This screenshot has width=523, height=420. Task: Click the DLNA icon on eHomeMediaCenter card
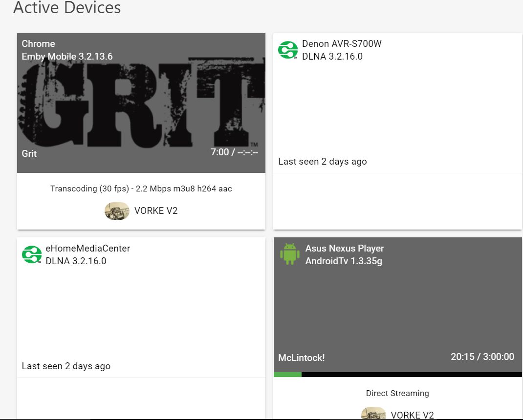(32, 254)
